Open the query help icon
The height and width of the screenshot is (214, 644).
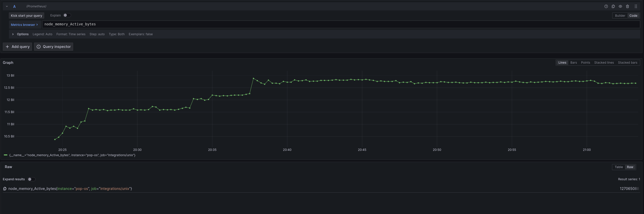tap(606, 6)
